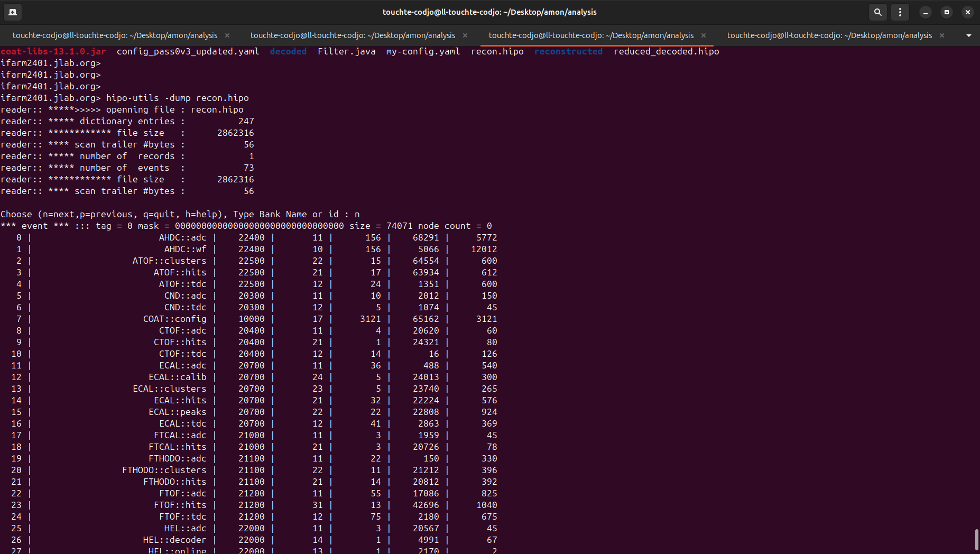980x554 pixels.
Task: Close the third terminal tab
Action: click(x=704, y=35)
